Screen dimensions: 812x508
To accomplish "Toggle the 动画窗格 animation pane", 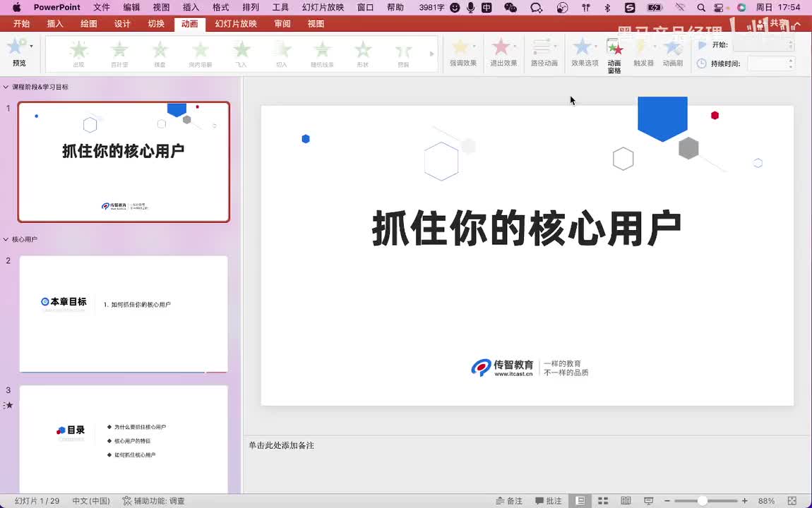I will [614, 56].
